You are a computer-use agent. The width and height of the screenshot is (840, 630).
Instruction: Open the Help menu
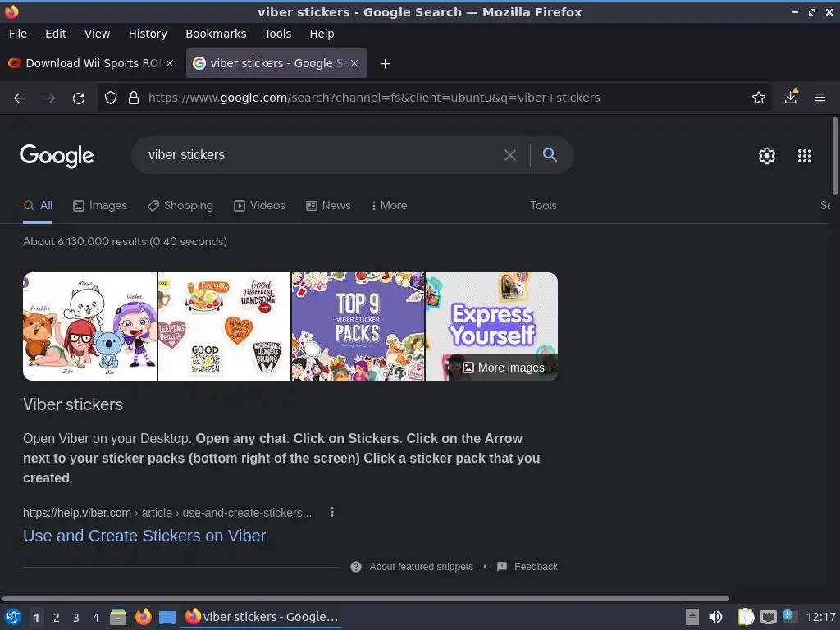322,34
